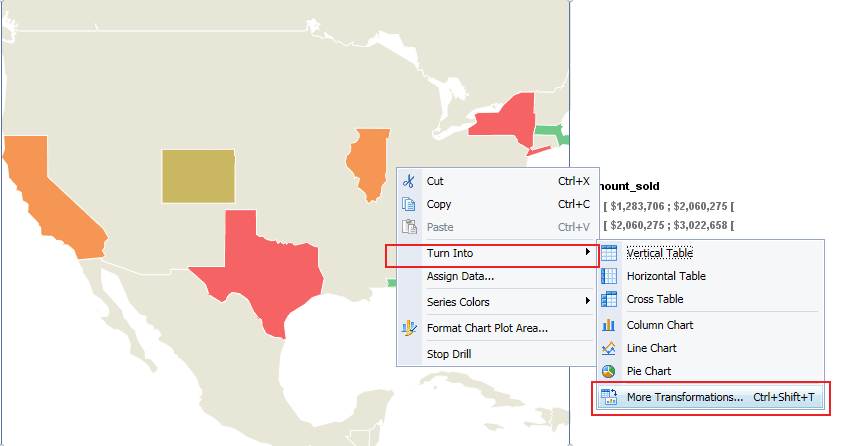The width and height of the screenshot is (855, 446).
Task: Choose Copy from the context menu
Action: click(x=496, y=204)
